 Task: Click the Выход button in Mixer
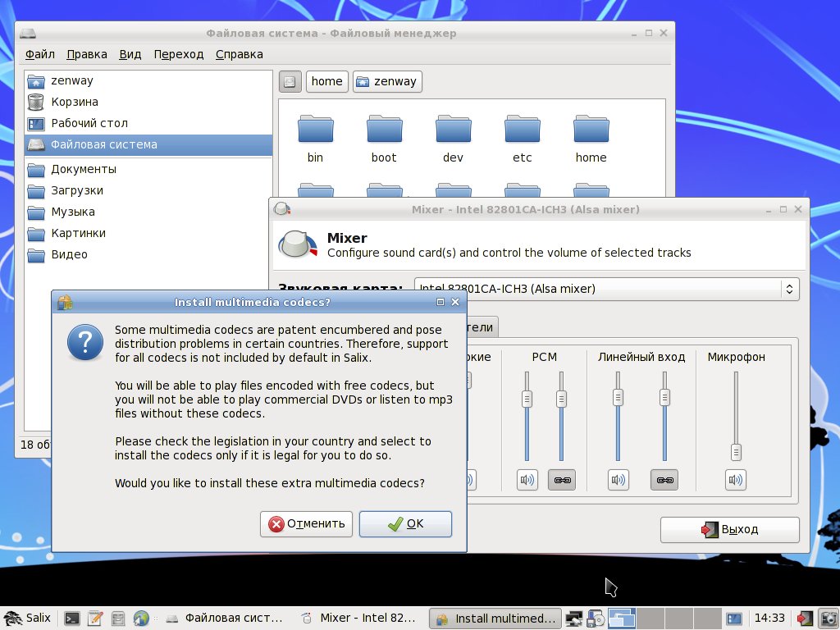pyautogui.click(x=729, y=530)
